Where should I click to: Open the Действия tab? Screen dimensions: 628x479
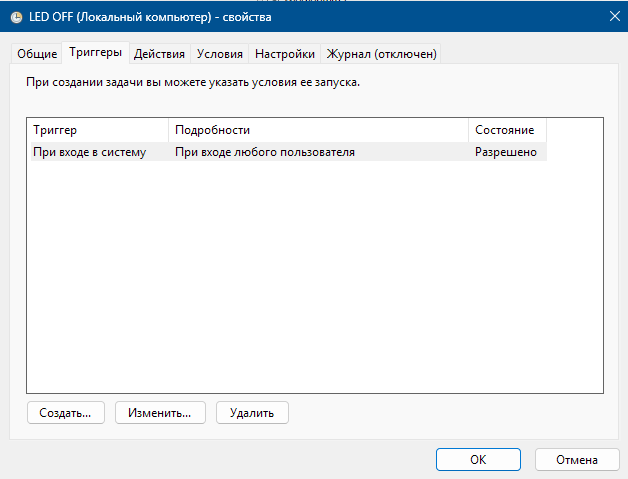click(159, 54)
